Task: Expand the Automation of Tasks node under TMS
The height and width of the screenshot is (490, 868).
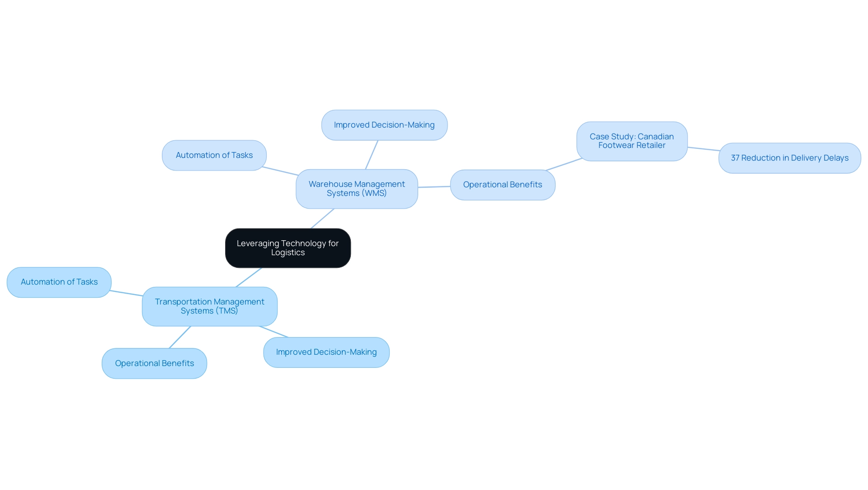Action: coord(59,282)
